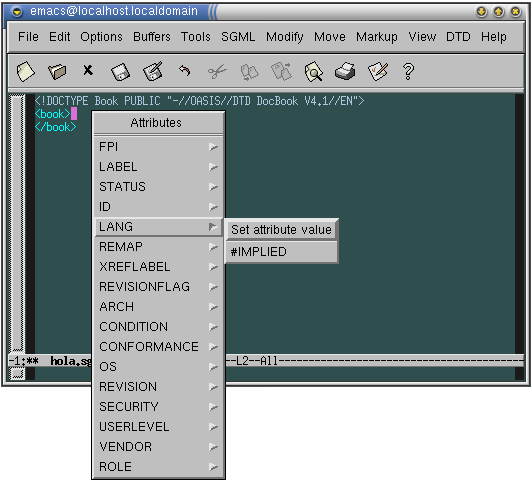Open the DTD menu
The height and width of the screenshot is (482, 532).
pos(458,37)
